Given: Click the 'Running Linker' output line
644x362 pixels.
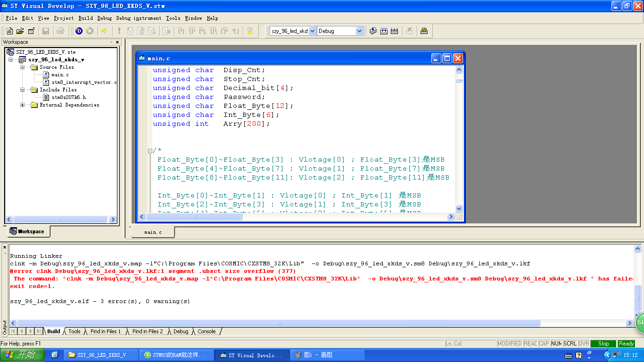Looking at the screenshot, I should 36,256.
